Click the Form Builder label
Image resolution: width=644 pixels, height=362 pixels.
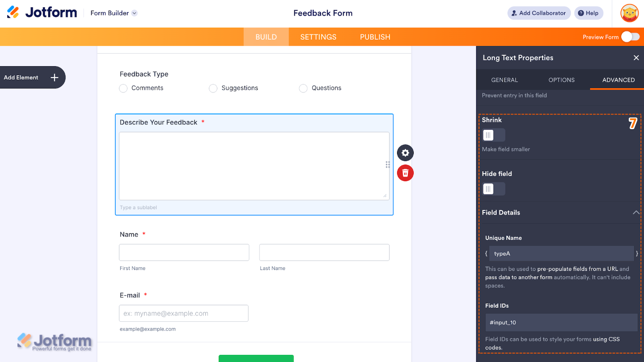tap(110, 13)
